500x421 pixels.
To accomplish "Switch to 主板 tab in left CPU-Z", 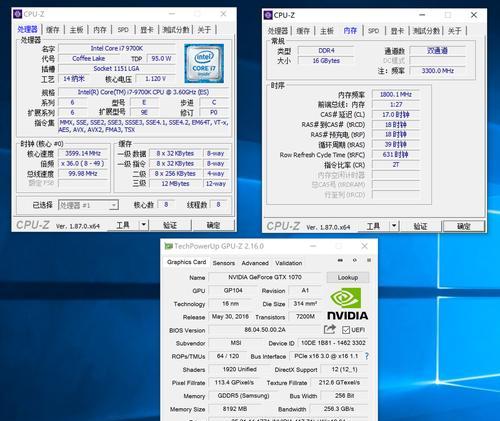I will [76, 30].
